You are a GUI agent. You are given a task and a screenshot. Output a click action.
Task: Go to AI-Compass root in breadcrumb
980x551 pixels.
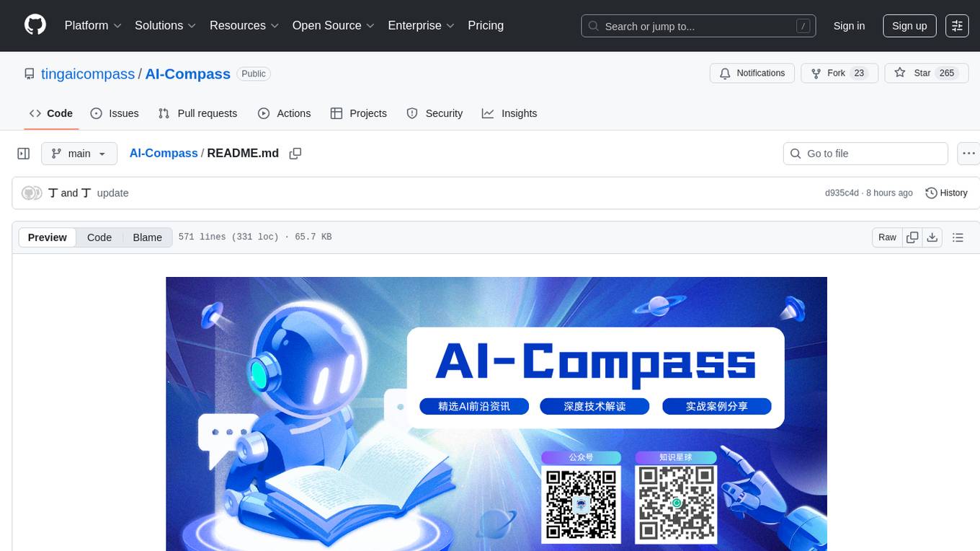click(164, 153)
